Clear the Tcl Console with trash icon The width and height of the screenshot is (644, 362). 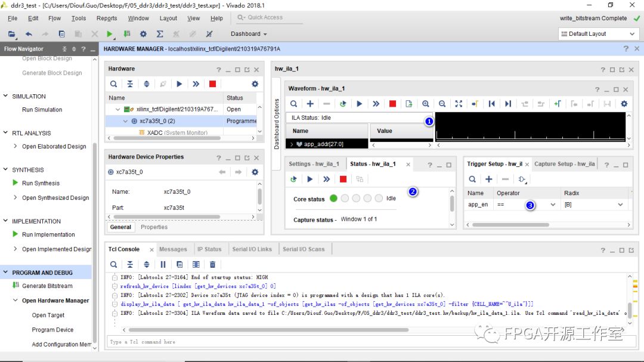coord(212,264)
